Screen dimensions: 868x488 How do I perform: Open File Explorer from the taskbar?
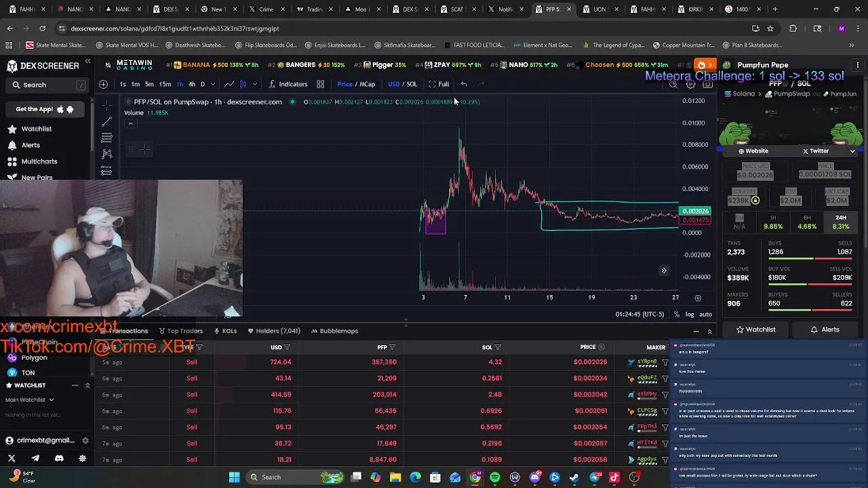395,477
